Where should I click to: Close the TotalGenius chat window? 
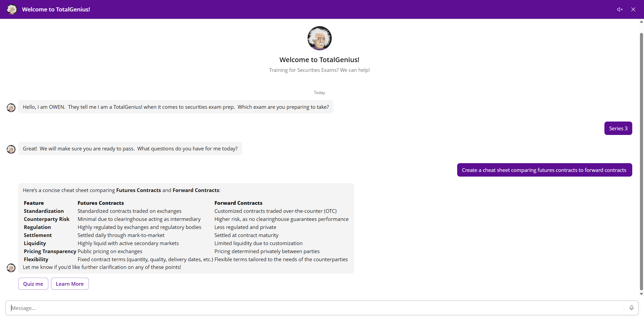pyautogui.click(x=633, y=9)
